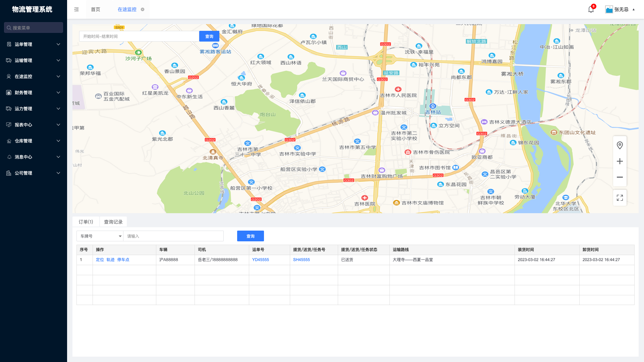Switch to 查询记录 tab
The image size is (644, 362).
tap(113, 222)
